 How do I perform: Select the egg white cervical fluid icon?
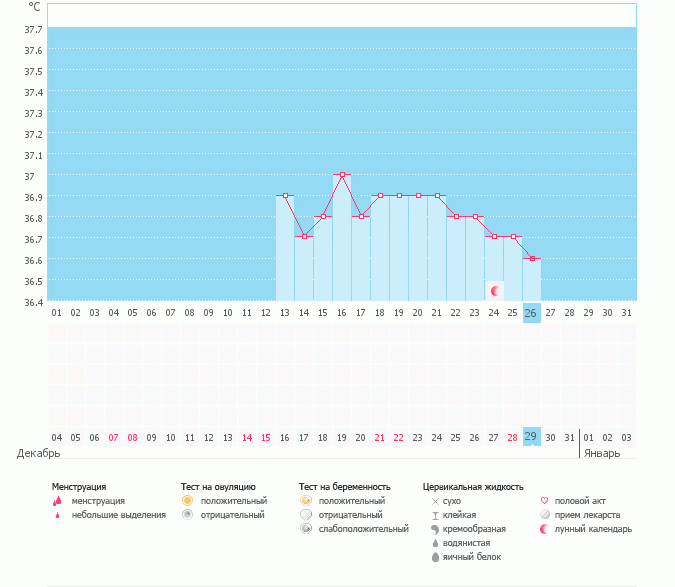[434, 557]
